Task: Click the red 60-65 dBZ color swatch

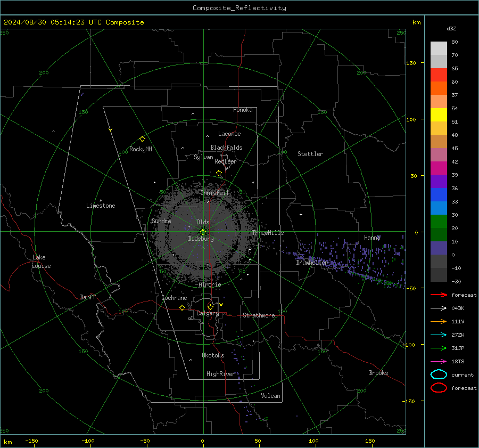Action: pos(439,75)
